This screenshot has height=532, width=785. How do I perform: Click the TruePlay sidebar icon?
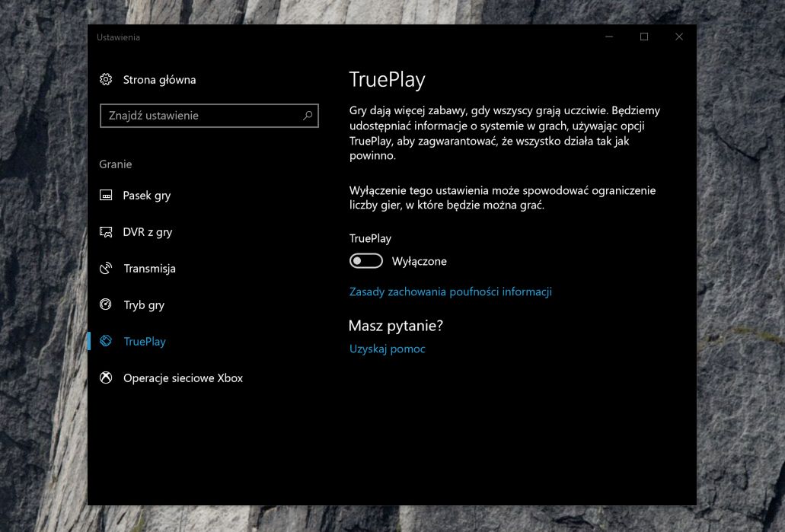[106, 341]
